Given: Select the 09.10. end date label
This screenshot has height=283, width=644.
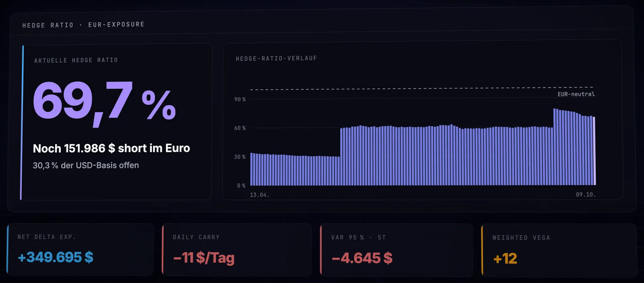Looking at the screenshot, I should coord(586,194).
